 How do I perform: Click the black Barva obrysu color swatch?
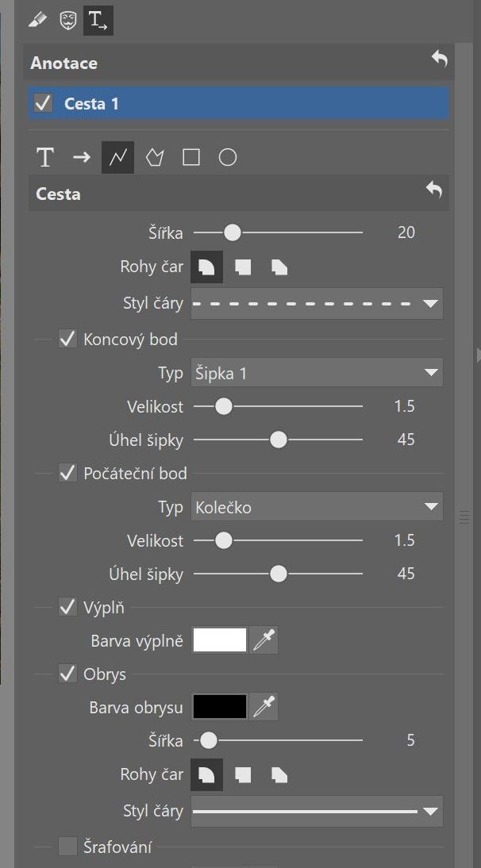tap(220, 707)
